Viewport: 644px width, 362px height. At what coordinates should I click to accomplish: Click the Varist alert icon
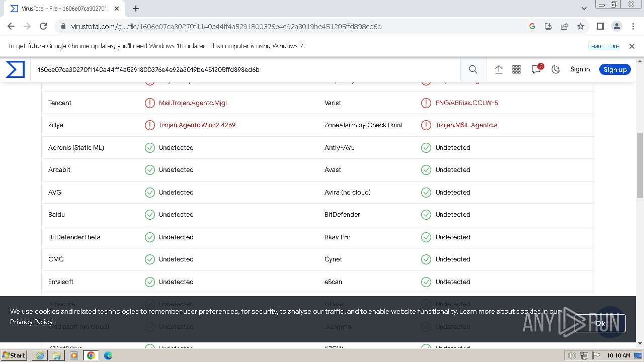click(x=426, y=103)
